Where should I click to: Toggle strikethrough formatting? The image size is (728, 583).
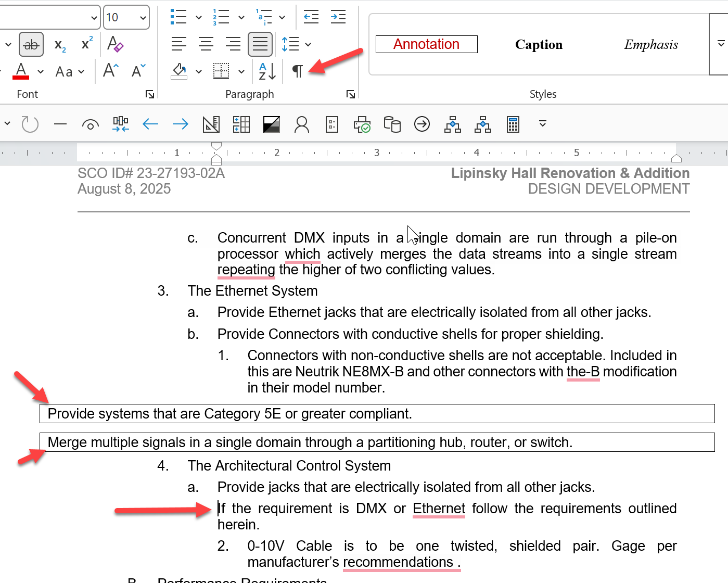[31, 45]
